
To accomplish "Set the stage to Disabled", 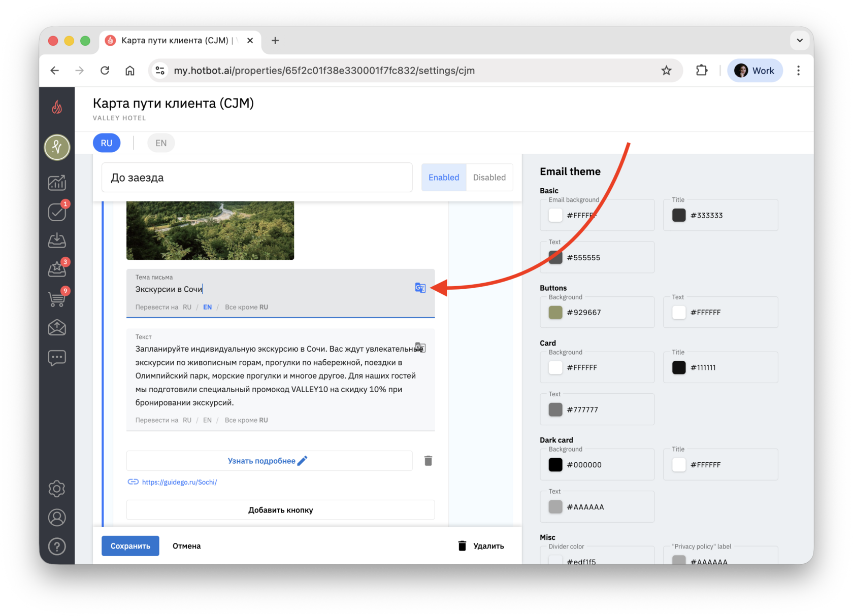I will [489, 178].
